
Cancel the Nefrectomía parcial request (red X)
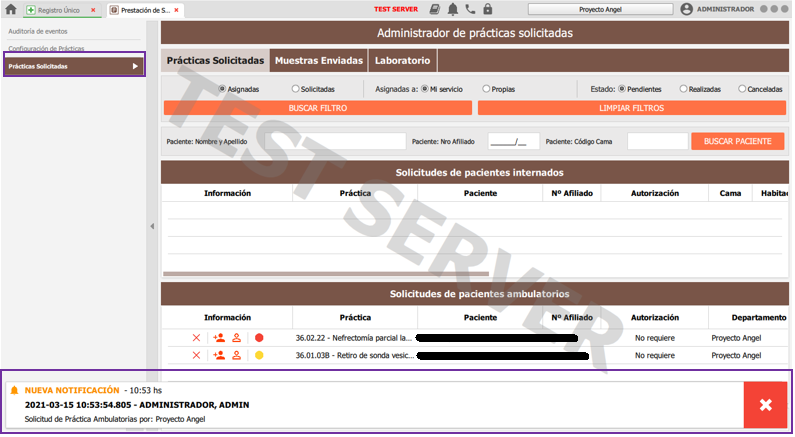click(x=196, y=338)
